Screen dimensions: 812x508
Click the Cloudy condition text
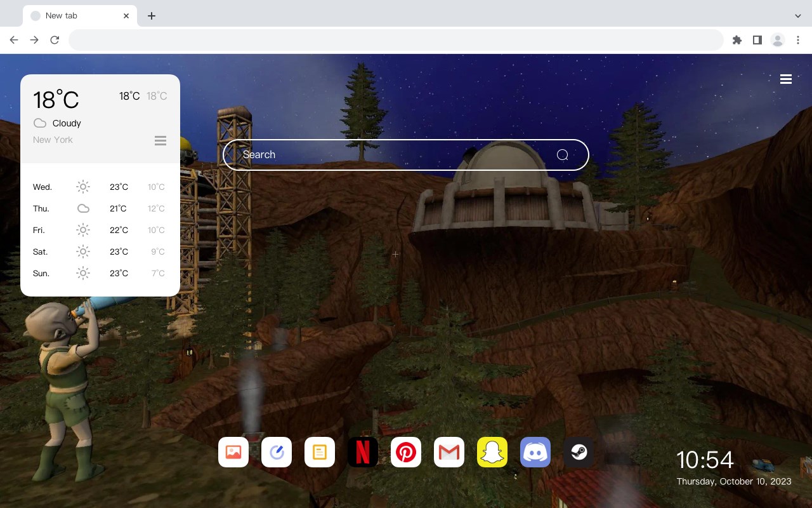pyautogui.click(x=67, y=123)
